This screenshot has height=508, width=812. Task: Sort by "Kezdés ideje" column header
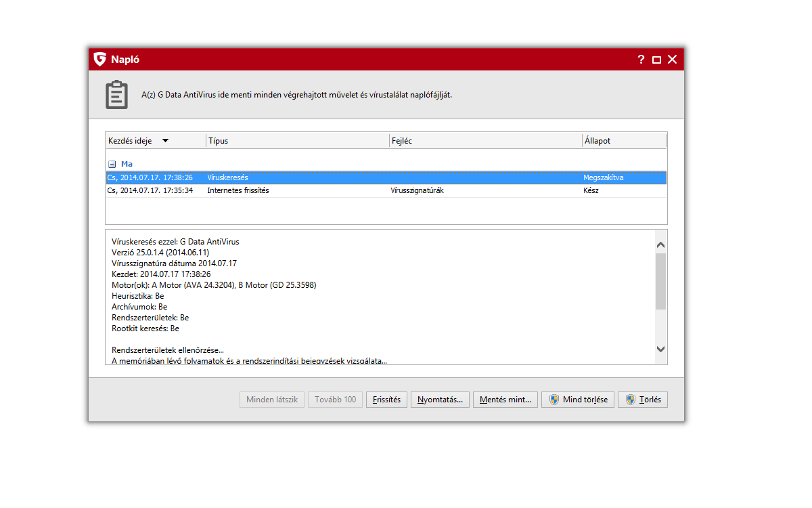156,141
